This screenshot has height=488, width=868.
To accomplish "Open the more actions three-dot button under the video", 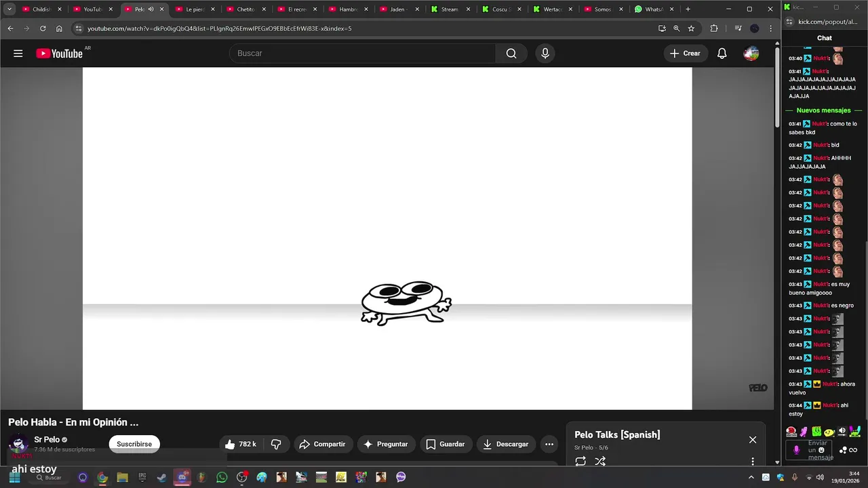I will point(549,444).
